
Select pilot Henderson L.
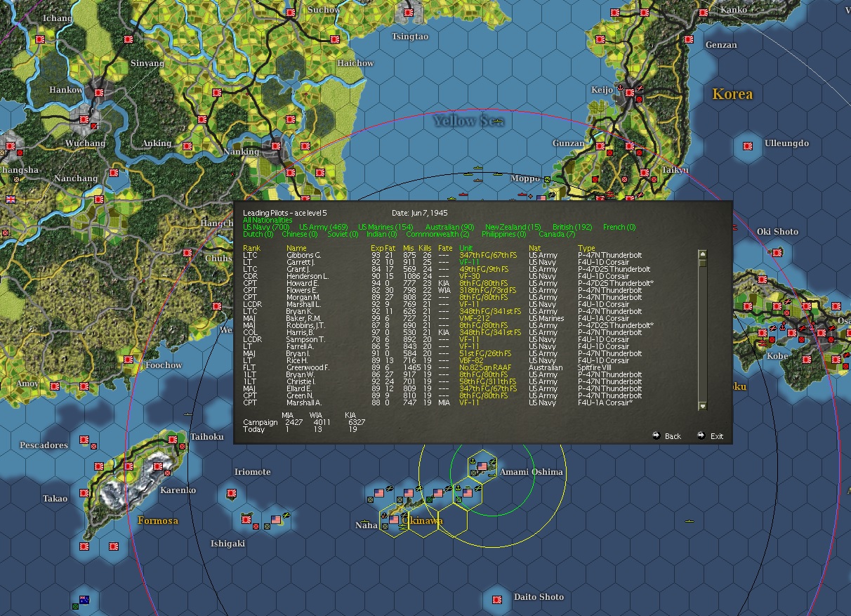[x=307, y=276]
